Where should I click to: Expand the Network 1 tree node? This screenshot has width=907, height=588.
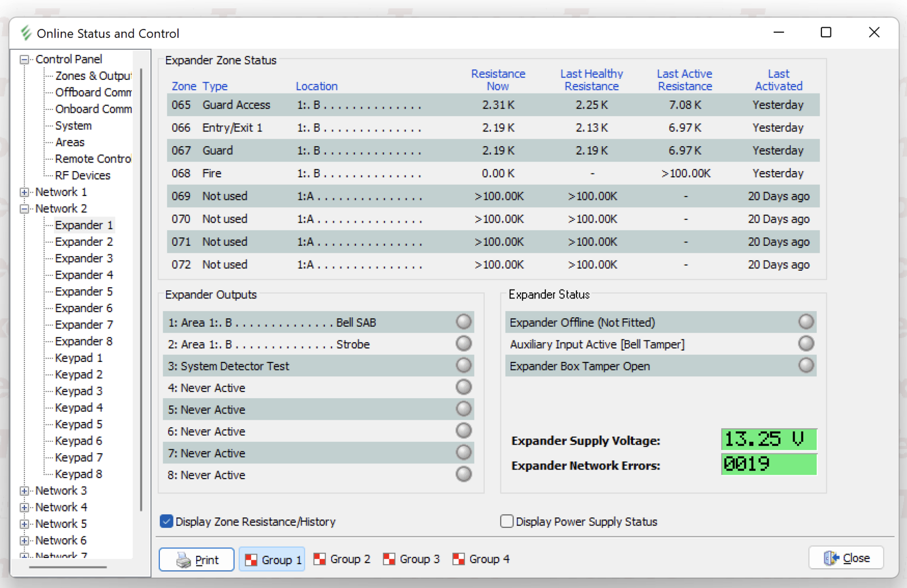pos(24,192)
